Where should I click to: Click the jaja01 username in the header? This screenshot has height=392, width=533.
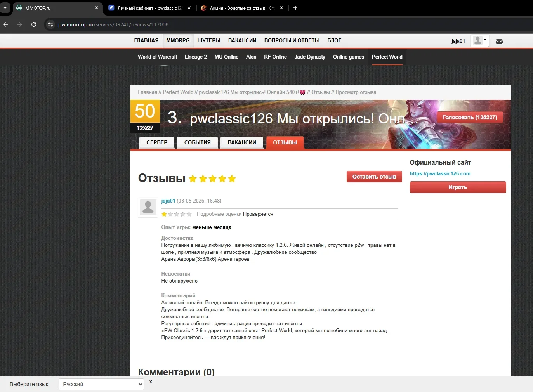458,41
